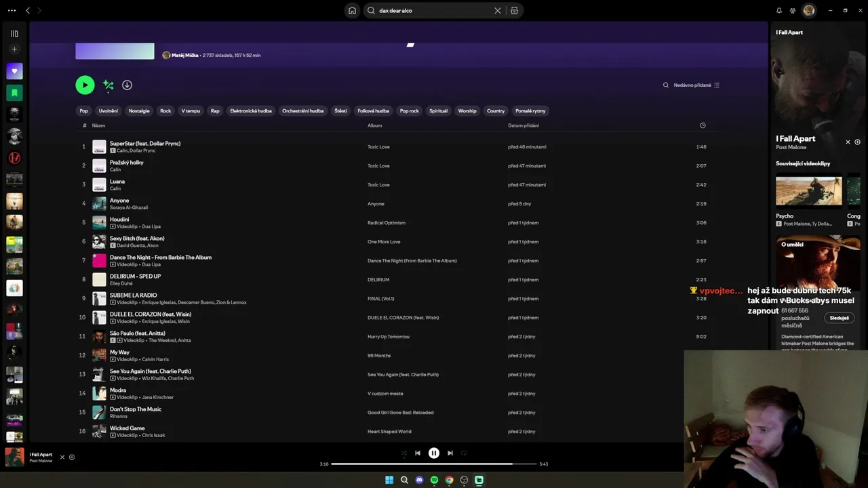
Task: Search within the playlist
Action: point(666,85)
